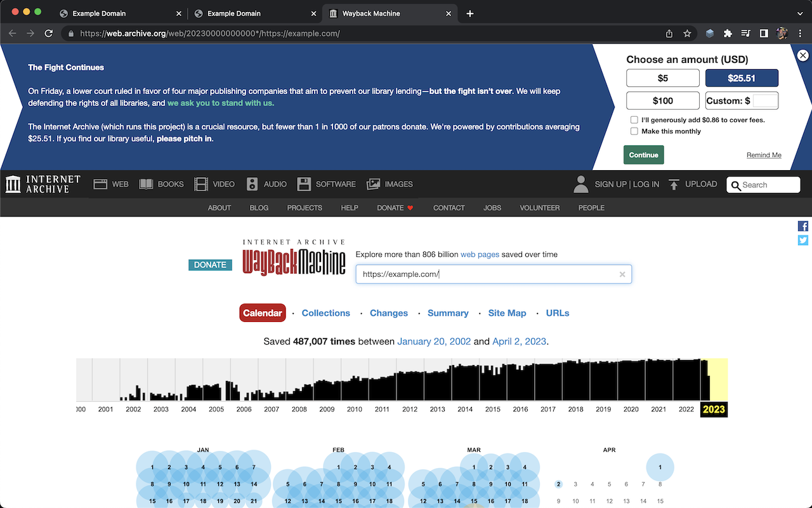Switch to the Collections view
The width and height of the screenshot is (812, 508).
click(x=326, y=313)
